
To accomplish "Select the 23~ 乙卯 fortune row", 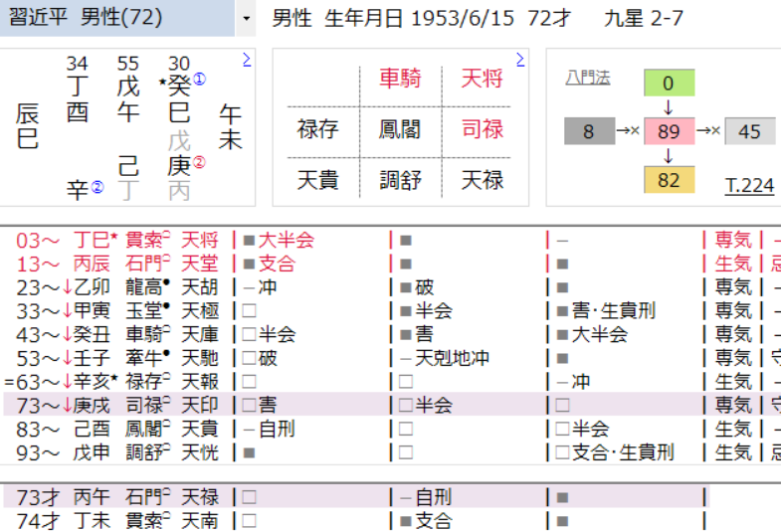I will [x=392, y=287].
